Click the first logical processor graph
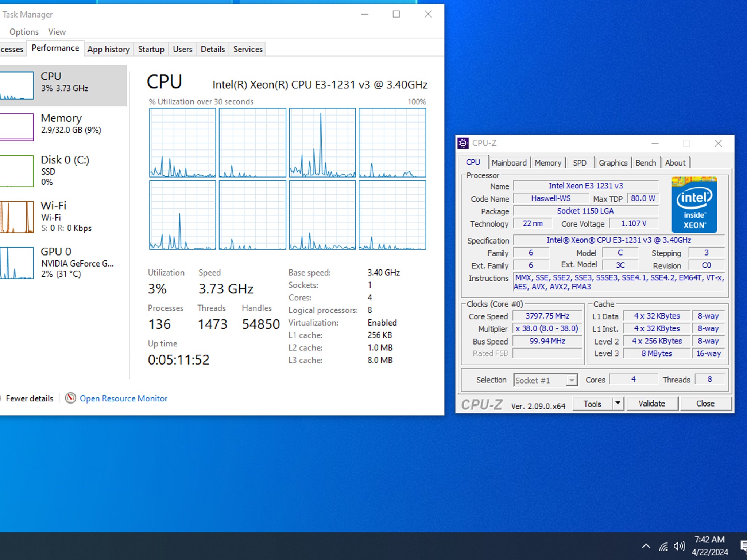This screenshot has height=560, width=747. pyautogui.click(x=182, y=143)
